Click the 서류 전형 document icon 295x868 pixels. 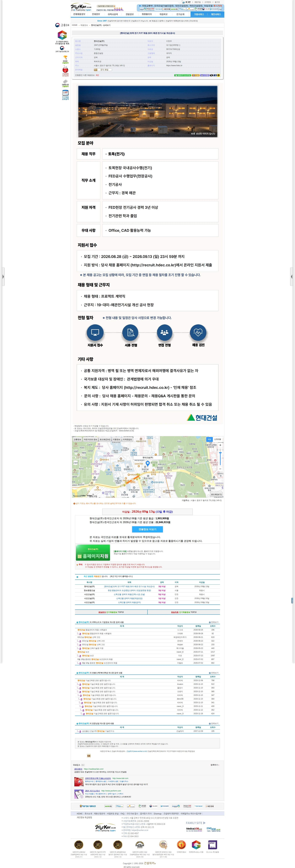pos(130,333)
